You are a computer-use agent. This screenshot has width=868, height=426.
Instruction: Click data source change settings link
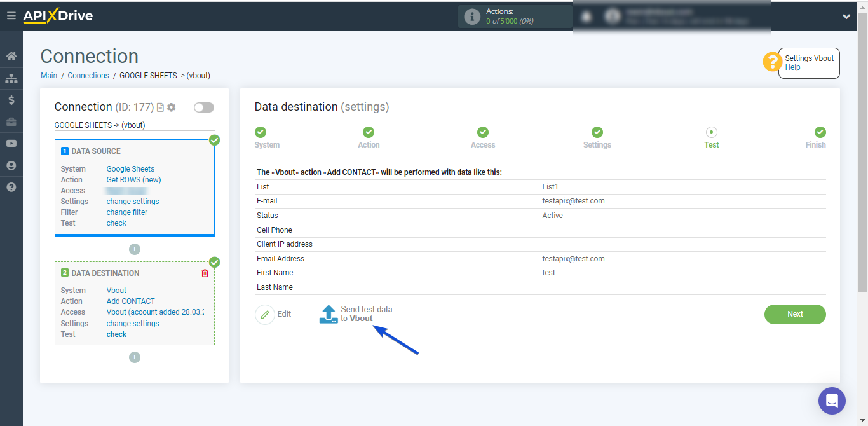click(x=133, y=202)
